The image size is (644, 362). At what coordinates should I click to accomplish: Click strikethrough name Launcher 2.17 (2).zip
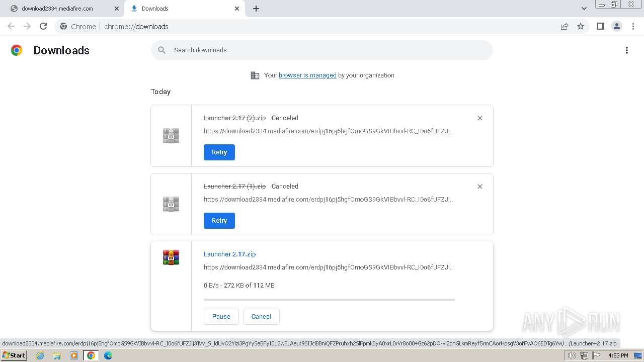[234, 118]
